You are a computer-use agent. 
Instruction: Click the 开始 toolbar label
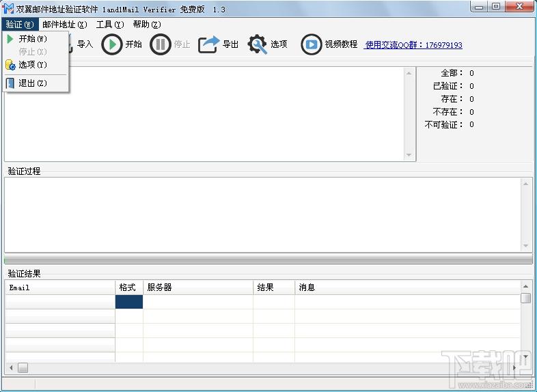click(x=133, y=44)
